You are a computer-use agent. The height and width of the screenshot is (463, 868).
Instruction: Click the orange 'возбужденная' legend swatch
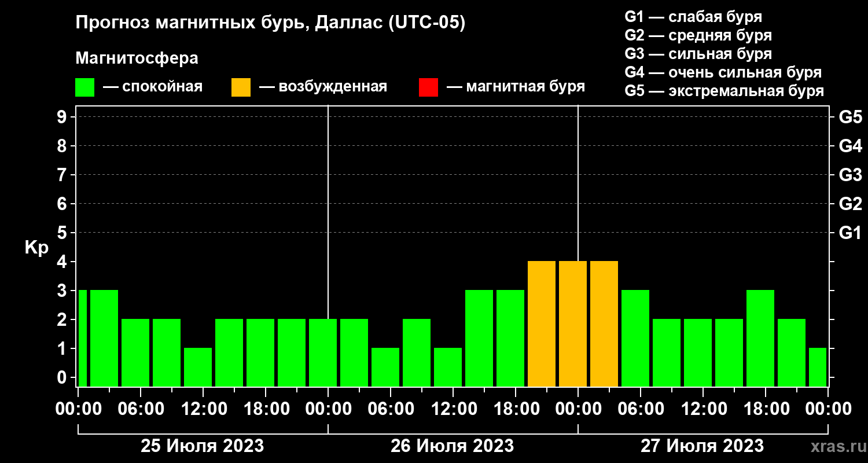[x=241, y=87]
